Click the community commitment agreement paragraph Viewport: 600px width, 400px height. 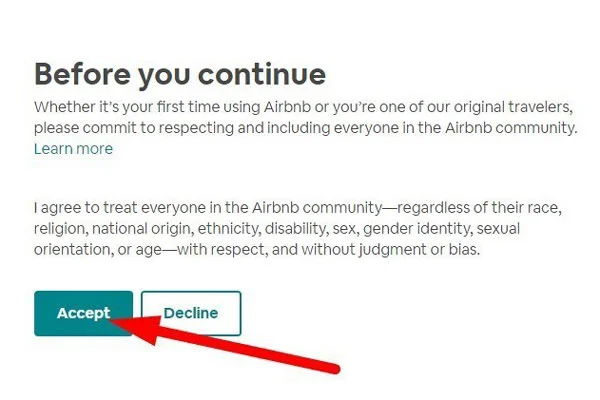pos(298,229)
